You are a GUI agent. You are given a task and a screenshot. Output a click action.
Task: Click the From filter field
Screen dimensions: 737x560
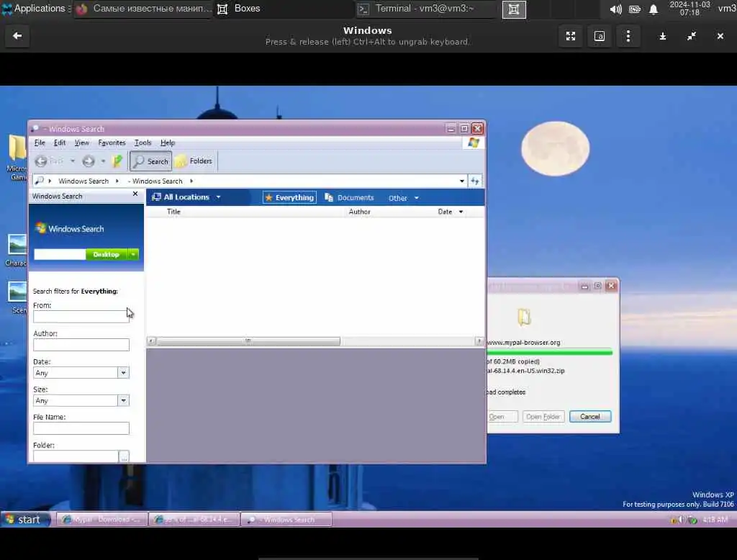[x=81, y=317]
